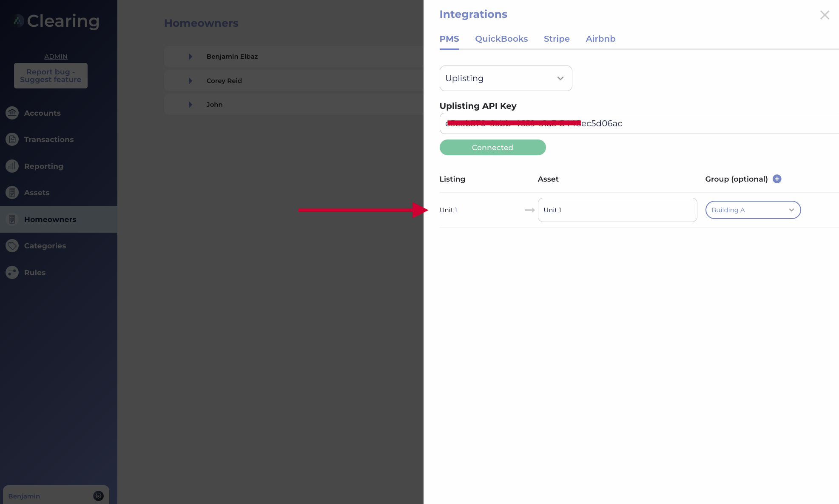
Task: Click the Listing column header
Action: coord(452,179)
